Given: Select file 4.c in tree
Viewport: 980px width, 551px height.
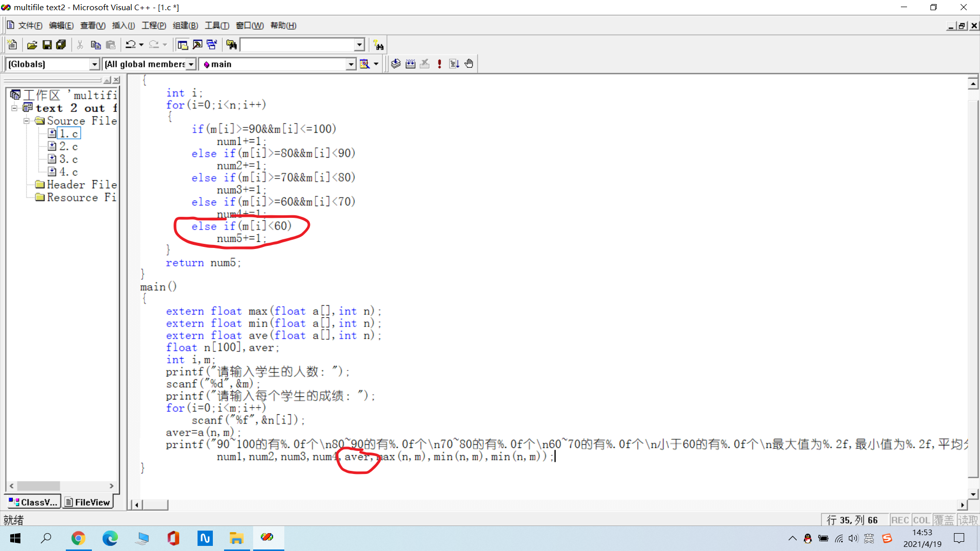Looking at the screenshot, I should 68,172.
